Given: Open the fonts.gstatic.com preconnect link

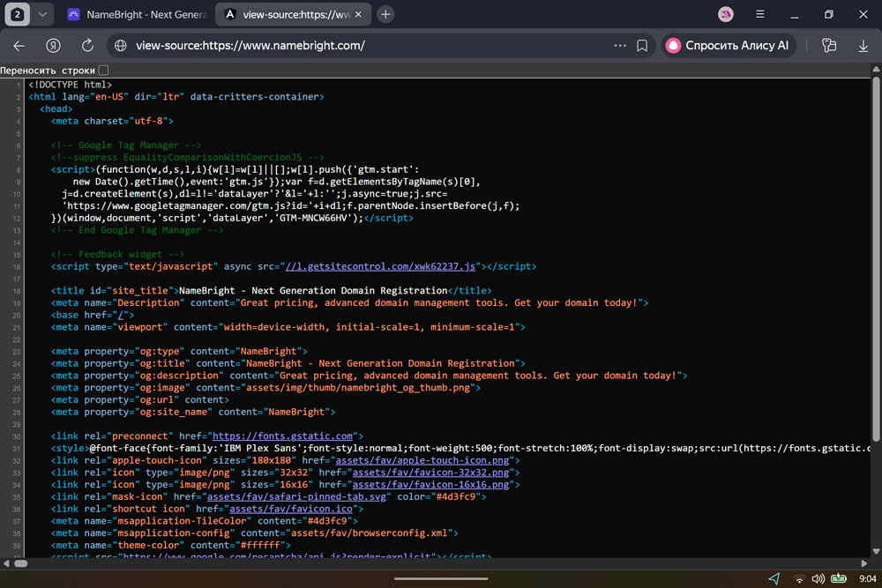Looking at the screenshot, I should [x=282, y=436].
